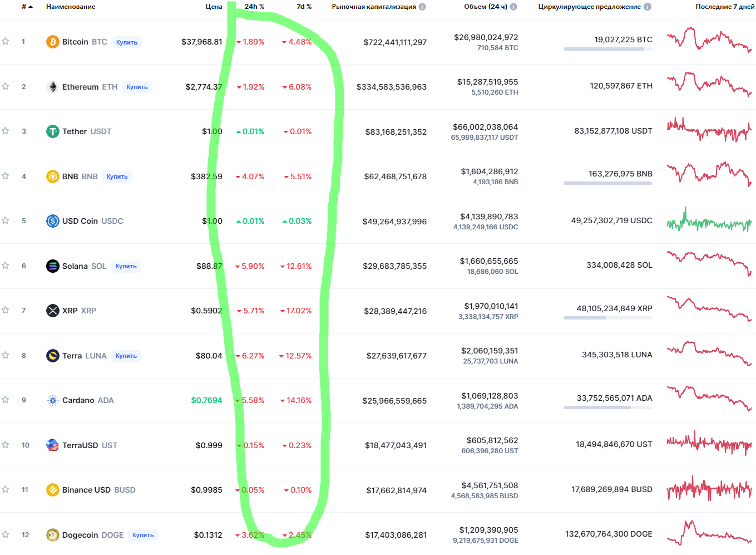Click the Solana logo icon

pos(52,266)
